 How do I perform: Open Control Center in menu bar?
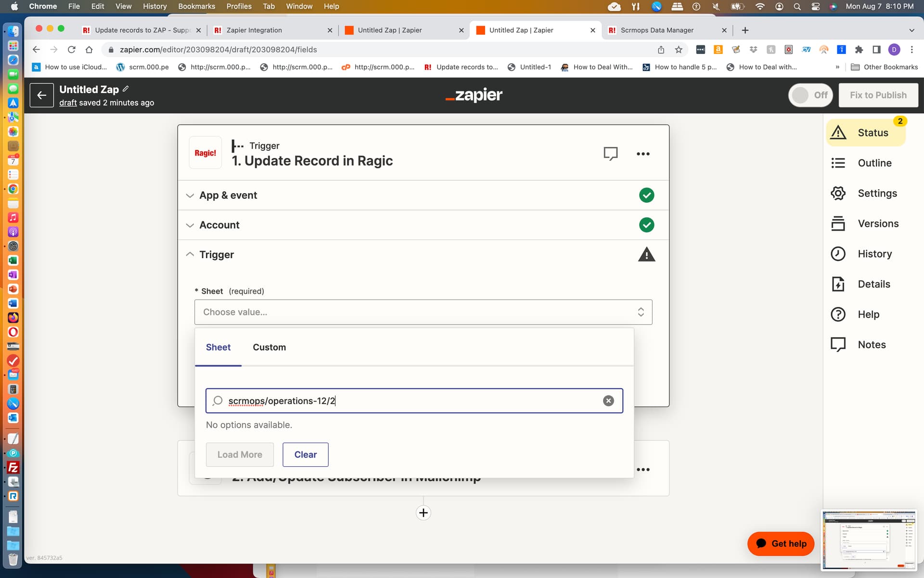tap(815, 6)
